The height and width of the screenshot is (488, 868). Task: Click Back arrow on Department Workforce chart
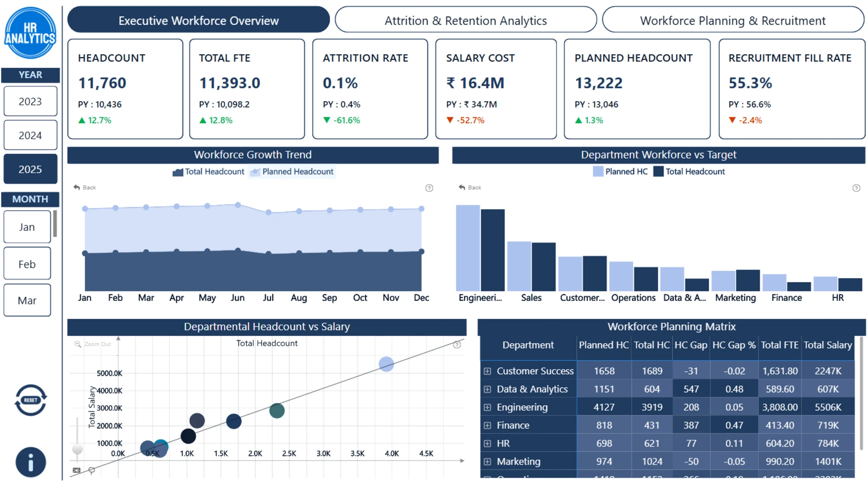tap(470, 188)
